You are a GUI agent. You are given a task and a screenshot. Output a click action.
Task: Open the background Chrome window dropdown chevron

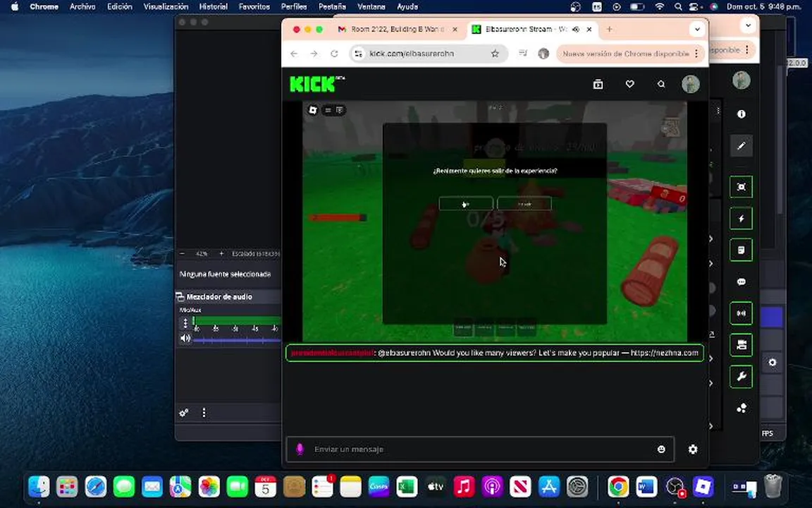point(748,25)
